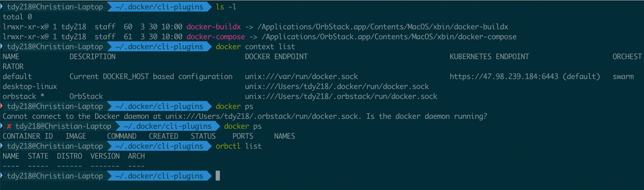Click the red X error mark in the prompt
The height and width of the screenshot is (190, 644).
coord(9,126)
